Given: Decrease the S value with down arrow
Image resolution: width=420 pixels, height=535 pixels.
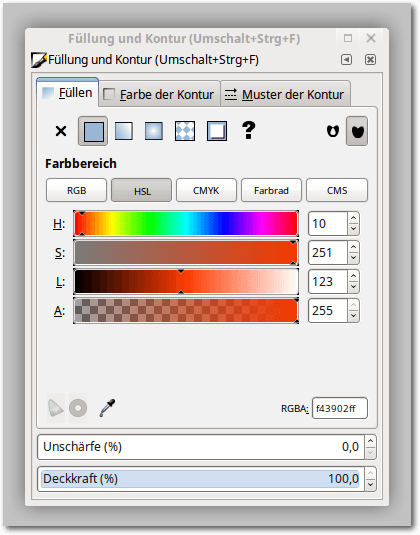Looking at the screenshot, I should (353, 258).
